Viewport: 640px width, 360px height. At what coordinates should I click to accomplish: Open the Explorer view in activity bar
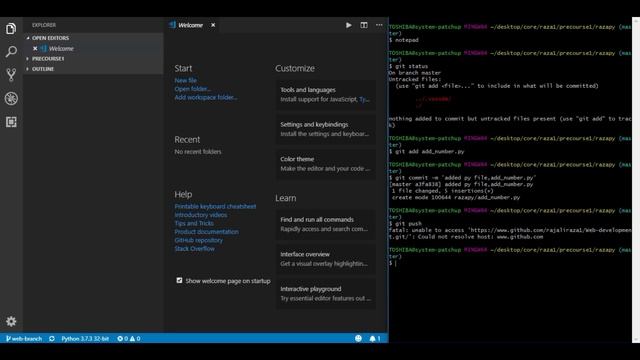[11, 29]
